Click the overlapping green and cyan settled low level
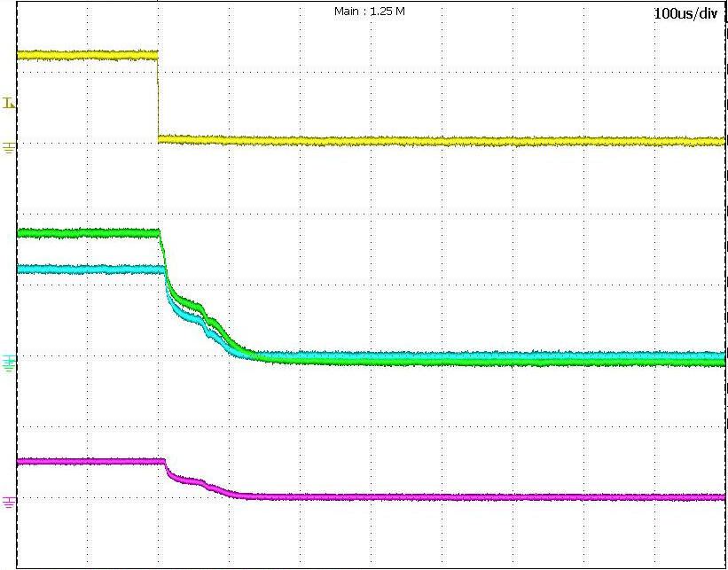This screenshot has width=728, height=570. coord(488,358)
